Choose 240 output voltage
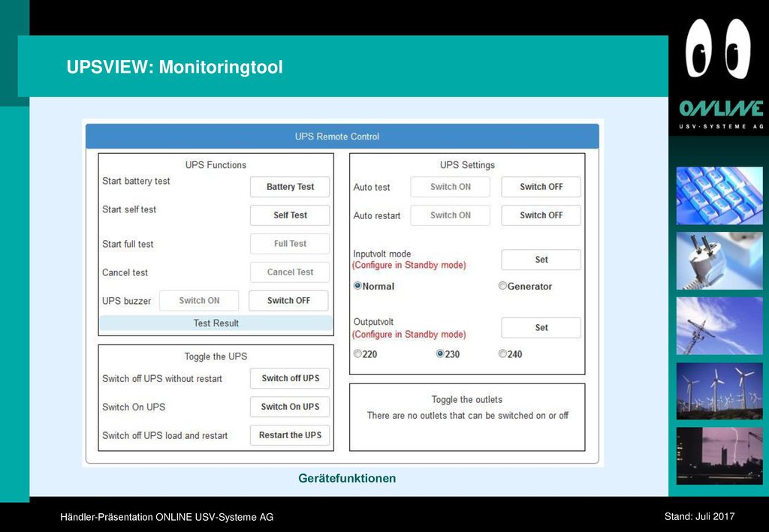This screenshot has width=769, height=532. tap(502, 353)
